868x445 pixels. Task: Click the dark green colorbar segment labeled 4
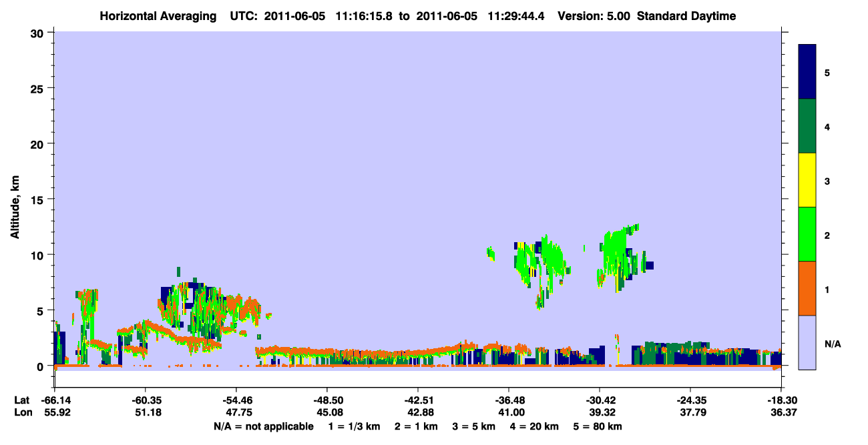[x=807, y=126]
